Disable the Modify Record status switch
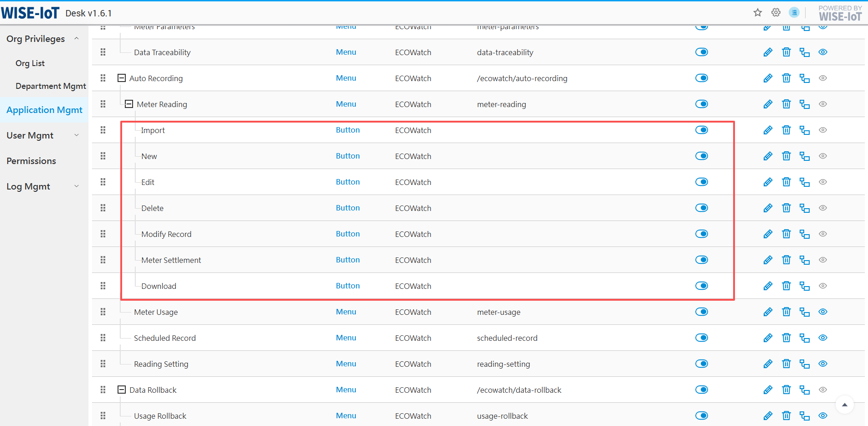Viewport: 868px width, 426px height. click(x=701, y=234)
